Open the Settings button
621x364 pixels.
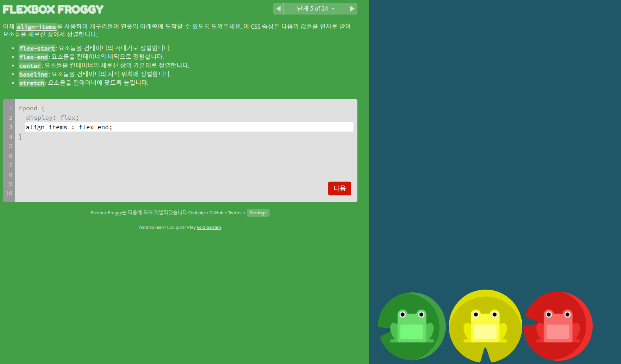[x=258, y=213]
